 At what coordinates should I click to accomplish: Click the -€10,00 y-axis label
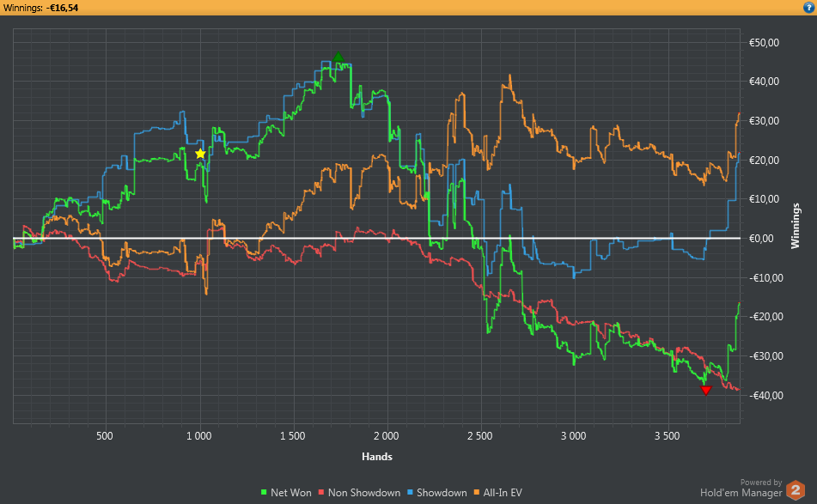[x=766, y=278]
